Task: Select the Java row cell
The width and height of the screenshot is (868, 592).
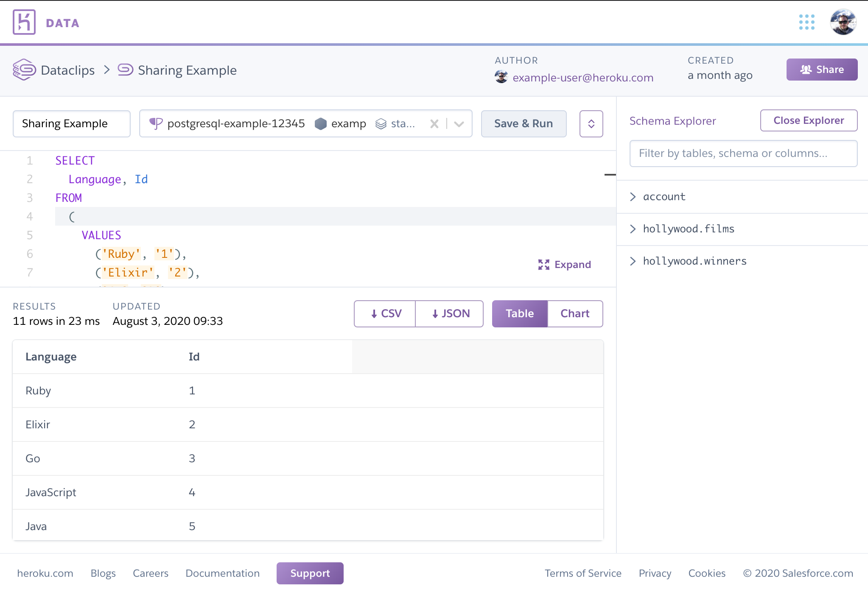Action: click(36, 526)
